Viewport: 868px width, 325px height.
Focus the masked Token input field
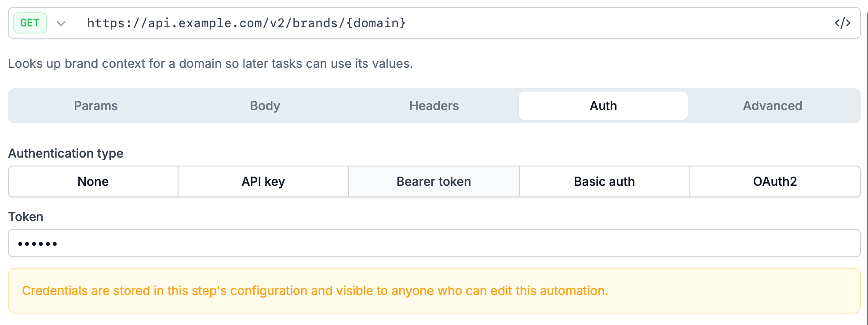pos(434,243)
